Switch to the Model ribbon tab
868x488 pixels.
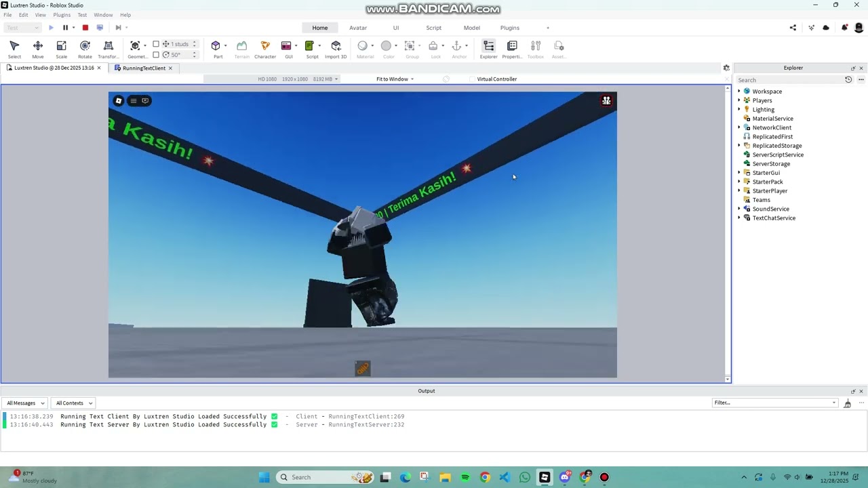472,28
